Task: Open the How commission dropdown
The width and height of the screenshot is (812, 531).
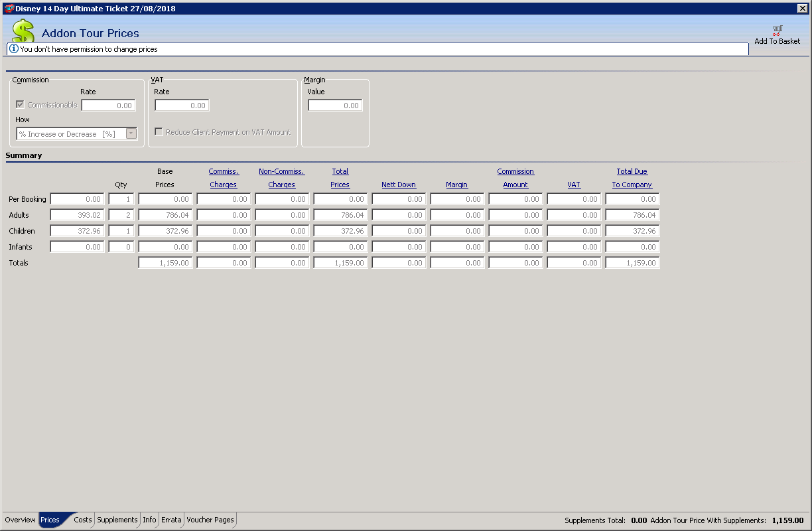Action: 131,134
